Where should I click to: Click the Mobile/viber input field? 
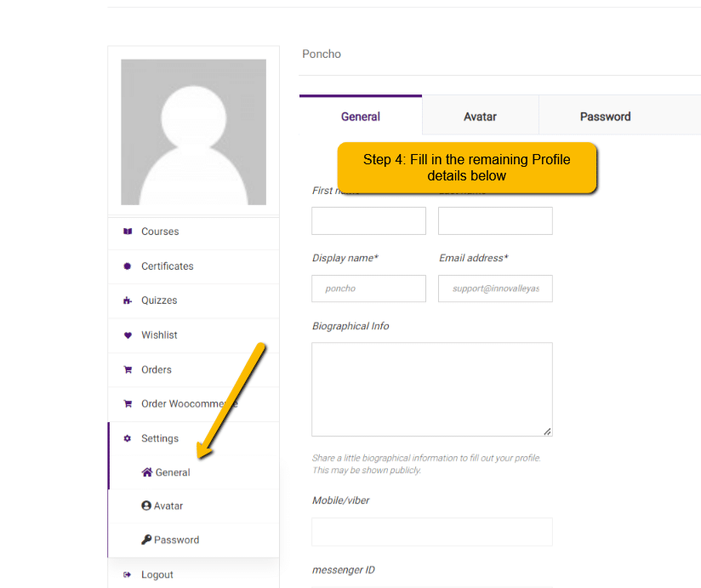point(431,532)
